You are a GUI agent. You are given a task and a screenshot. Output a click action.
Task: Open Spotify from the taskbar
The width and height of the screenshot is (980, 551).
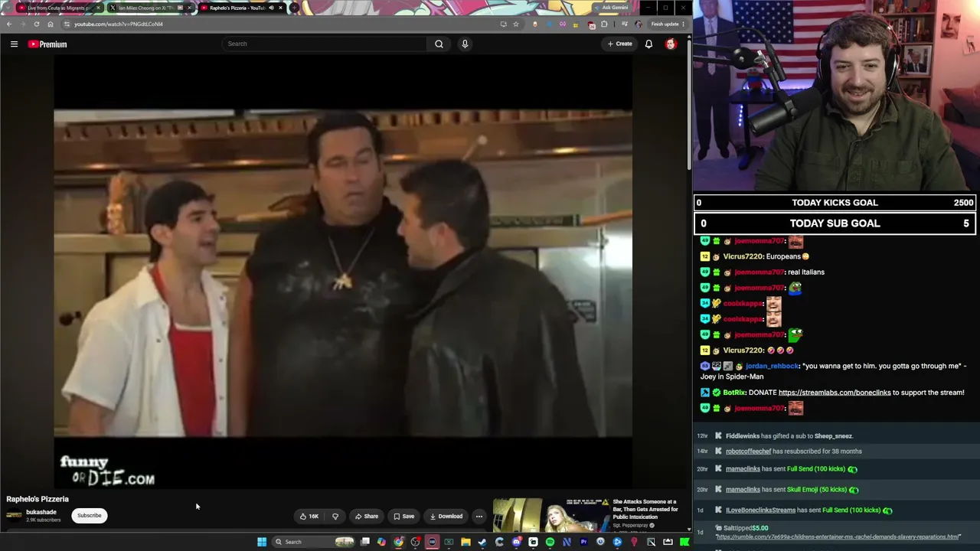[550, 542]
